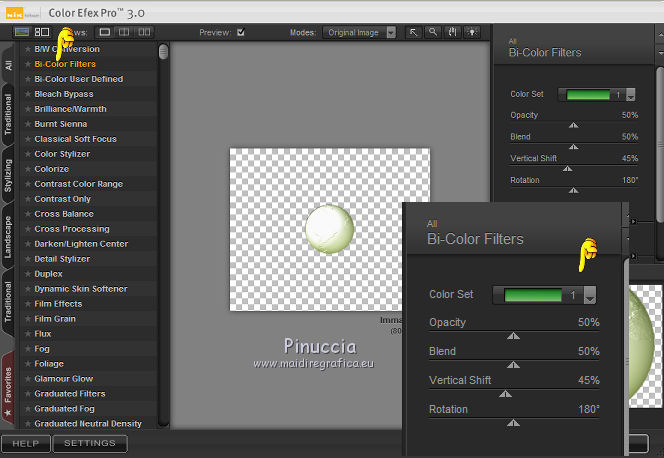
Task: Select the Pan hand tool
Action: click(451, 32)
